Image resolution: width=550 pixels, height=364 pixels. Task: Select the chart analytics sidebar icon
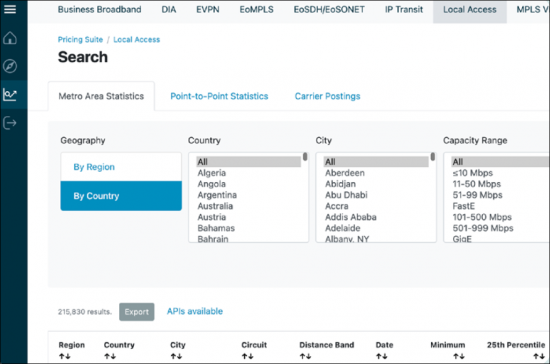tap(10, 94)
